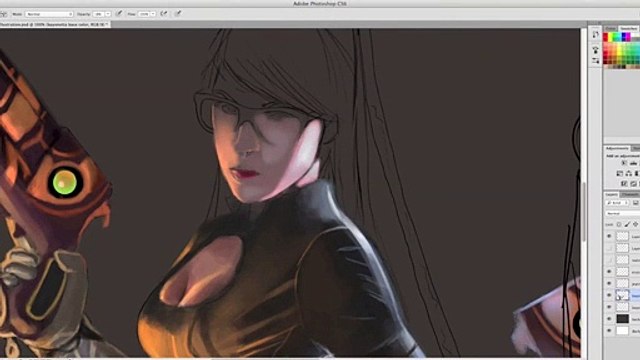This screenshot has height=360, width=640.
Task: Toggle lock transparent pixels icon
Action: pyautogui.click(x=619, y=224)
